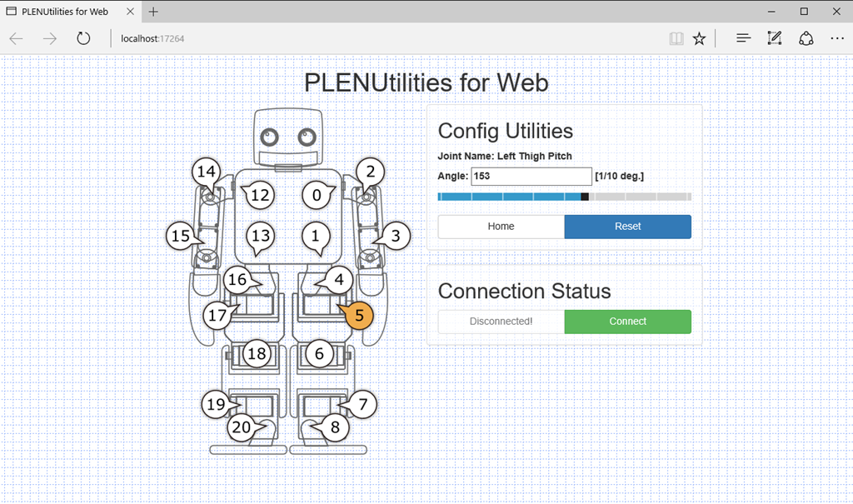Viewport: 853px width, 504px height.
Task: Select joint marker 17 on the thigh
Action: (217, 316)
